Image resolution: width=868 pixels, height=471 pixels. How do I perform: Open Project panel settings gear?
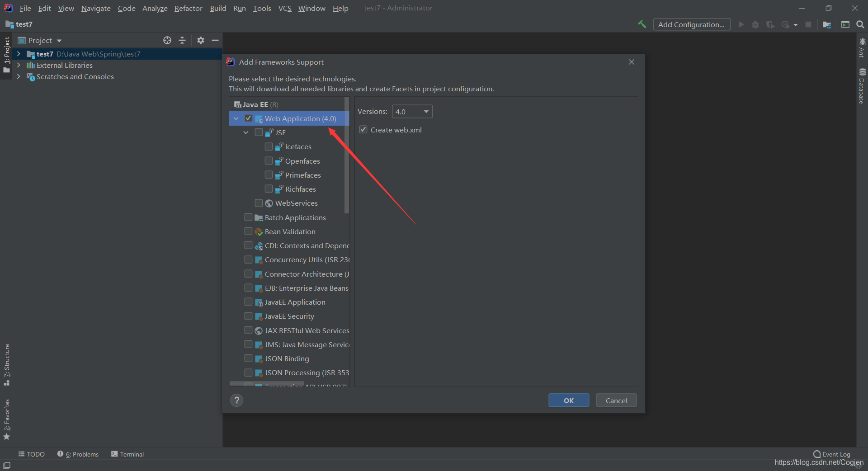[x=201, y=40]
